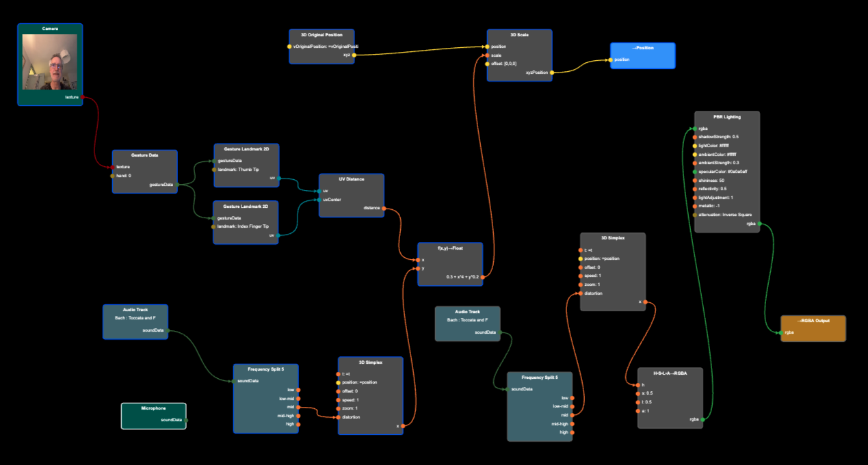Edit the 'reflectivity: 0.5' value
The image size is (868, 465).
712,189
